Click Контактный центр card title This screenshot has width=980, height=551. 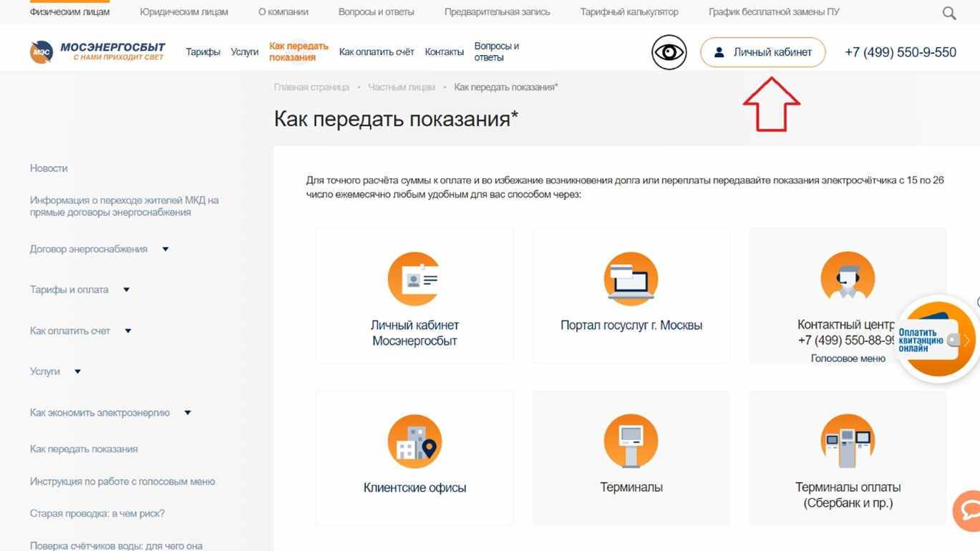848,325
